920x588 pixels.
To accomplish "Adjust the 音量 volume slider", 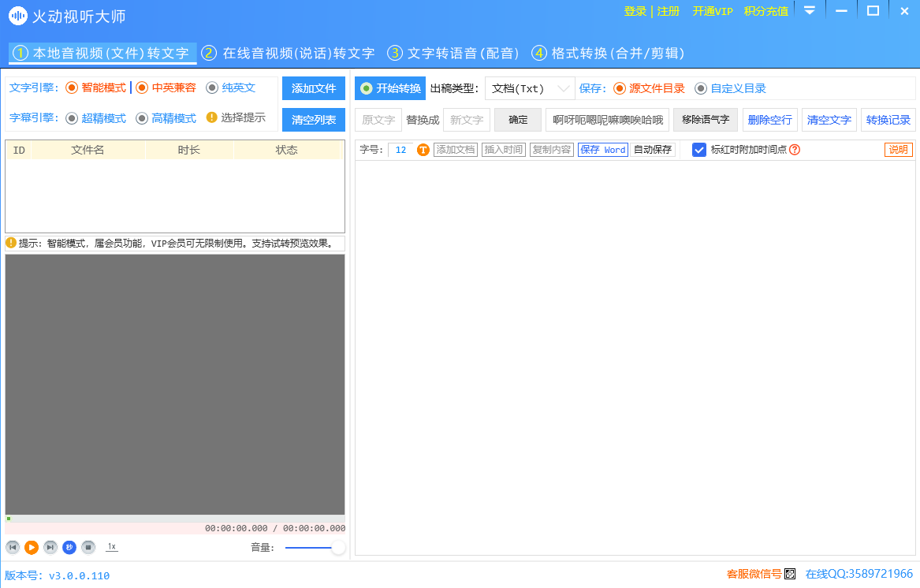I will pyautogui.click(x=314, y=548).
